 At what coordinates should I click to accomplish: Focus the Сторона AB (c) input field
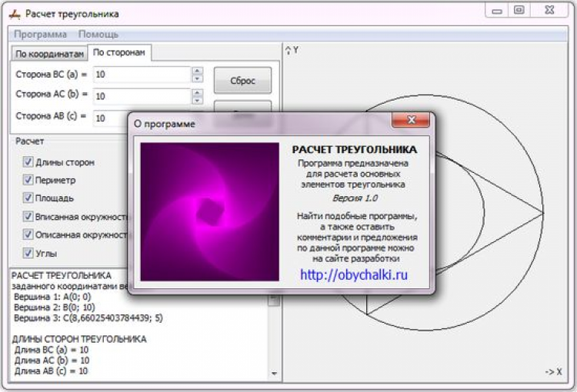[110, 118]
